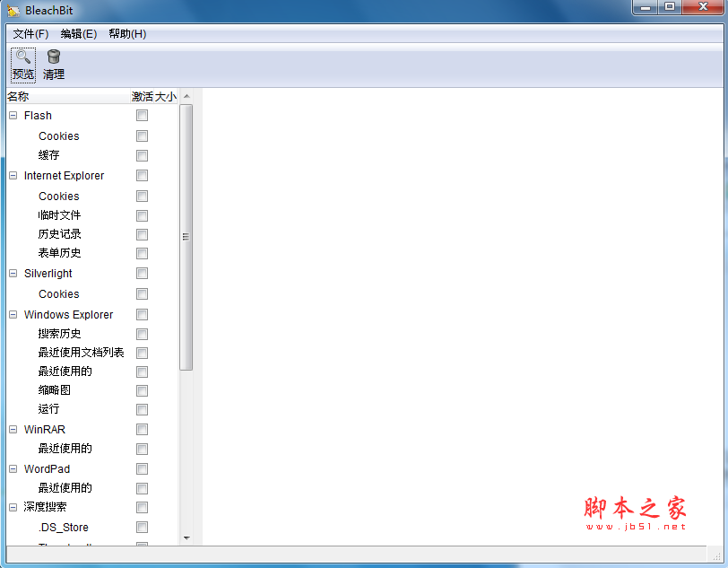Open the 文件(F) menu
Screen dimensions: 728x568
point(30,34)
